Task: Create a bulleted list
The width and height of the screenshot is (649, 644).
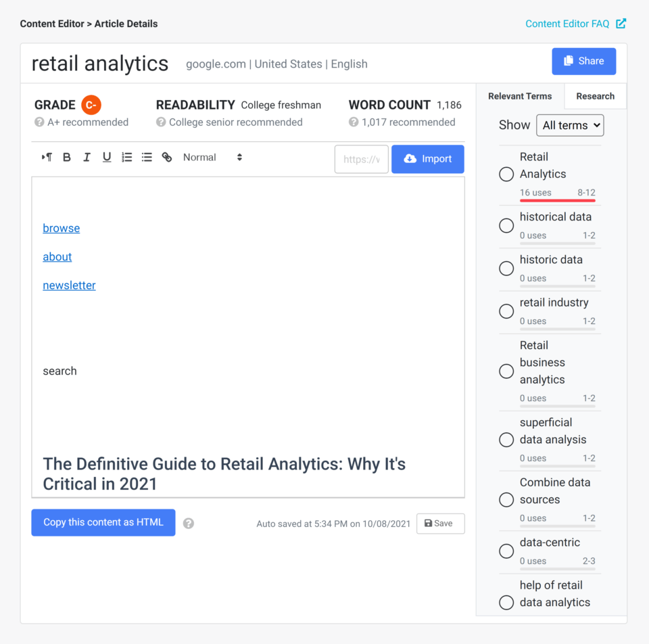Action: pos(147,157)
